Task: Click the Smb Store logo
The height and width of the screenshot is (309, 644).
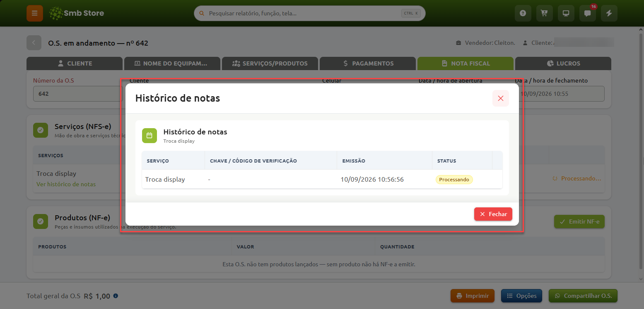Action: click(76, 13)
